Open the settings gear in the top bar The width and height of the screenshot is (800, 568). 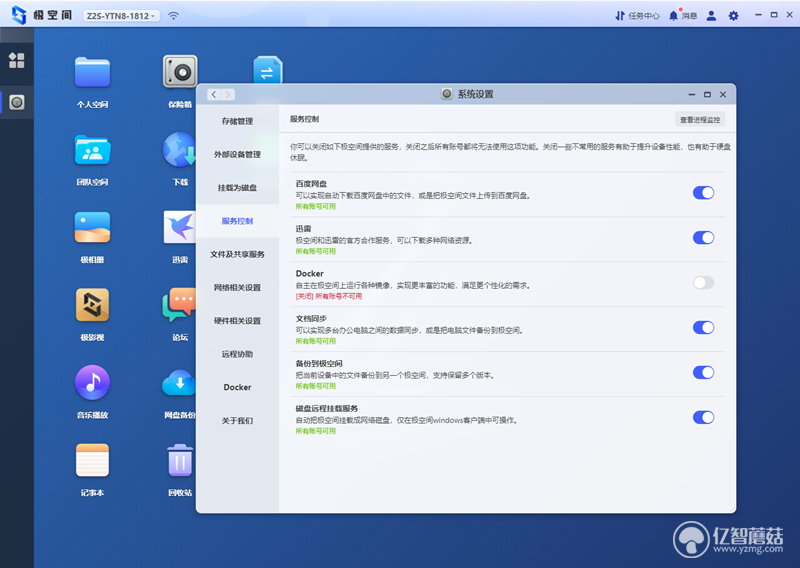733,16
